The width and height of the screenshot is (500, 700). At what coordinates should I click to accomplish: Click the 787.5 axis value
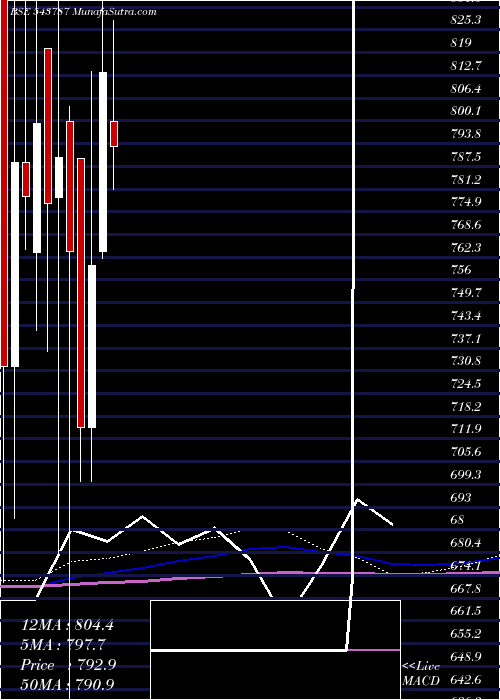tap(466, 156)
